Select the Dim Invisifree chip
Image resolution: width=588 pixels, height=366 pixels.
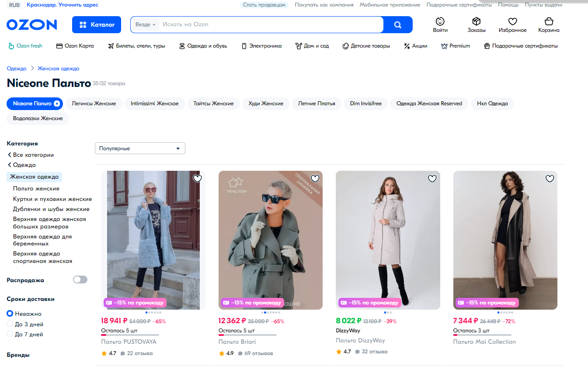[366, 104]
